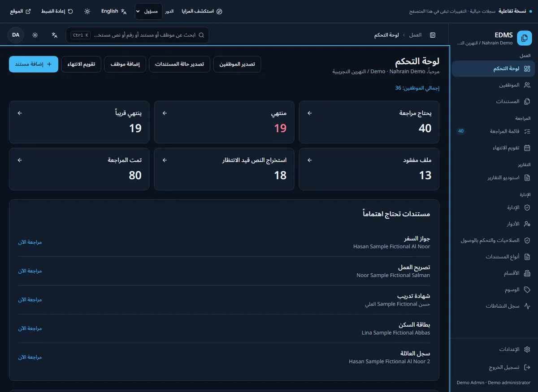The width and height of the screenshot is (538, 392).
Task: Click the 13 in ملف مفقود card
Action: [x=425, y=175]
